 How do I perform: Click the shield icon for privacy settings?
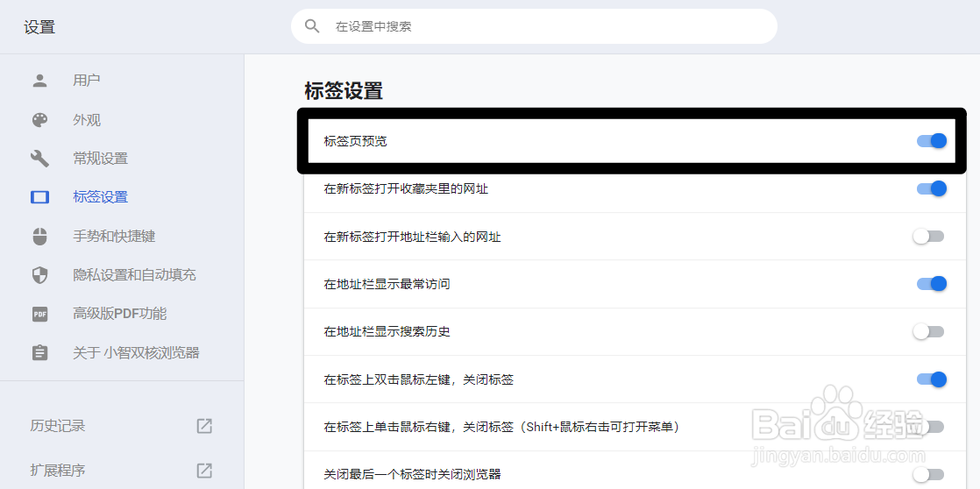click(x=39, y=275)
